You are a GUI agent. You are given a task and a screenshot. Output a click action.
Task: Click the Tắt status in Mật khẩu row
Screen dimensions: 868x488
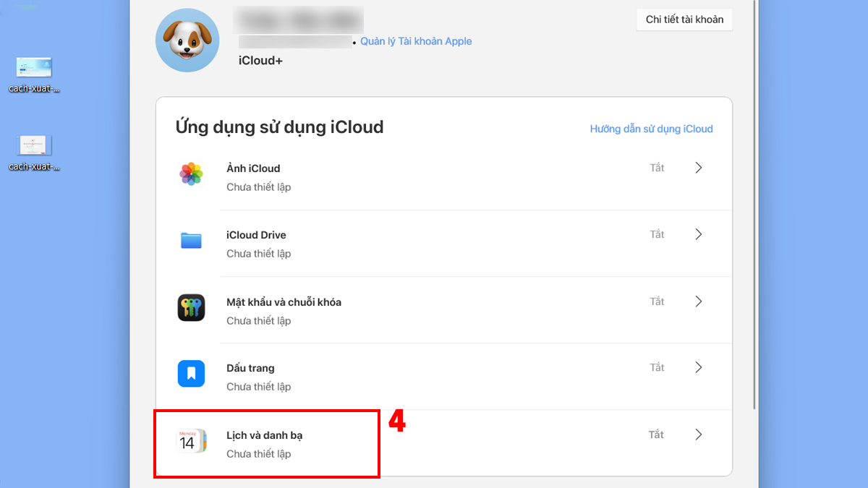[x=657, y=301]
